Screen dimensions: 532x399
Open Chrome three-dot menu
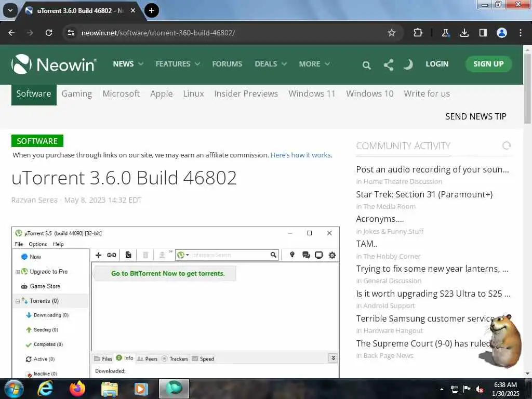(521, 33)
